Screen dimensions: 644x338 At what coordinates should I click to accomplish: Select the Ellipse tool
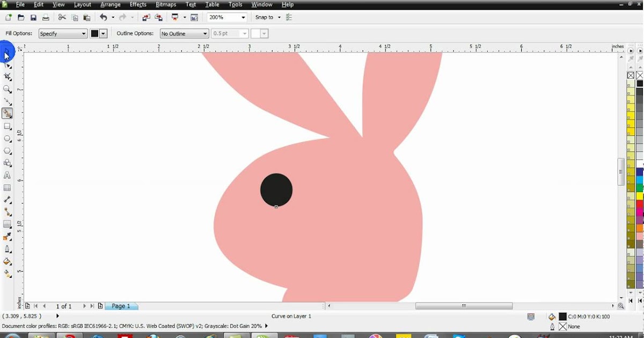(8, 139)
